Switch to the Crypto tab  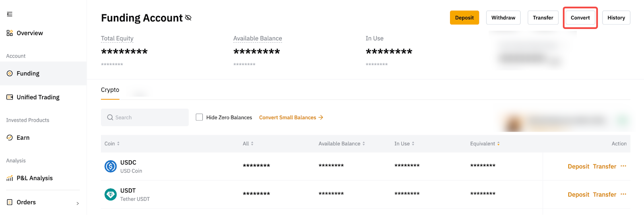(110, 90)
